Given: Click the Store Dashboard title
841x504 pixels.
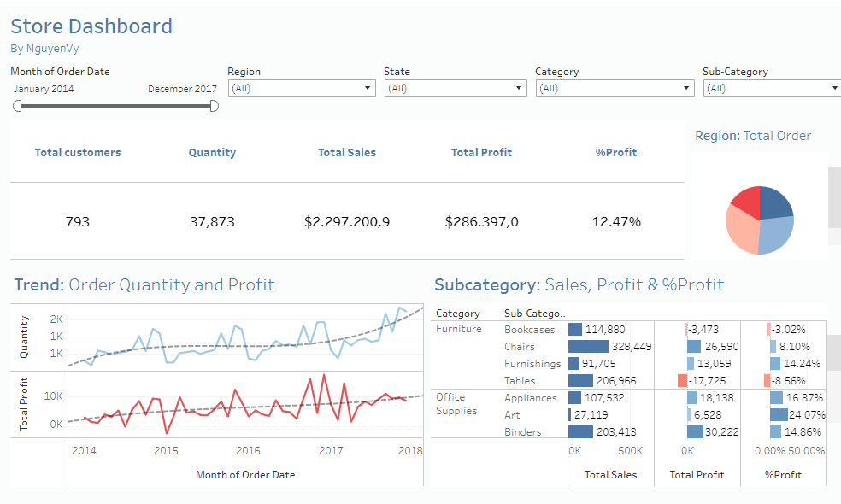Looking at the screenshot, I should point(91,26).
